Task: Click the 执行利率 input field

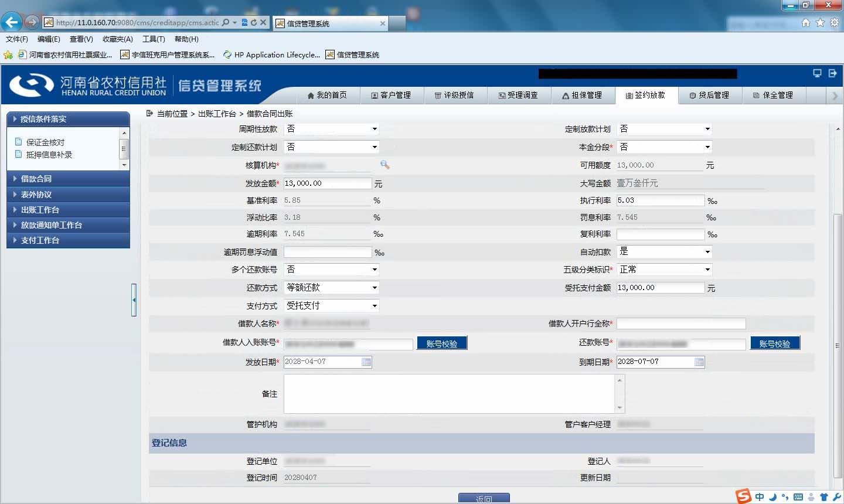Action: click(661, 200)
